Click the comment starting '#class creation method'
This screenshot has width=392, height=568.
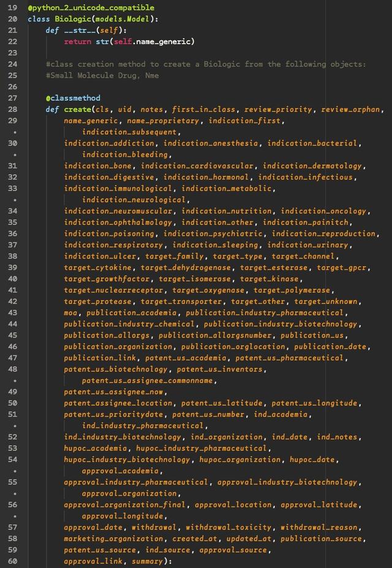[x=206, y=64]
